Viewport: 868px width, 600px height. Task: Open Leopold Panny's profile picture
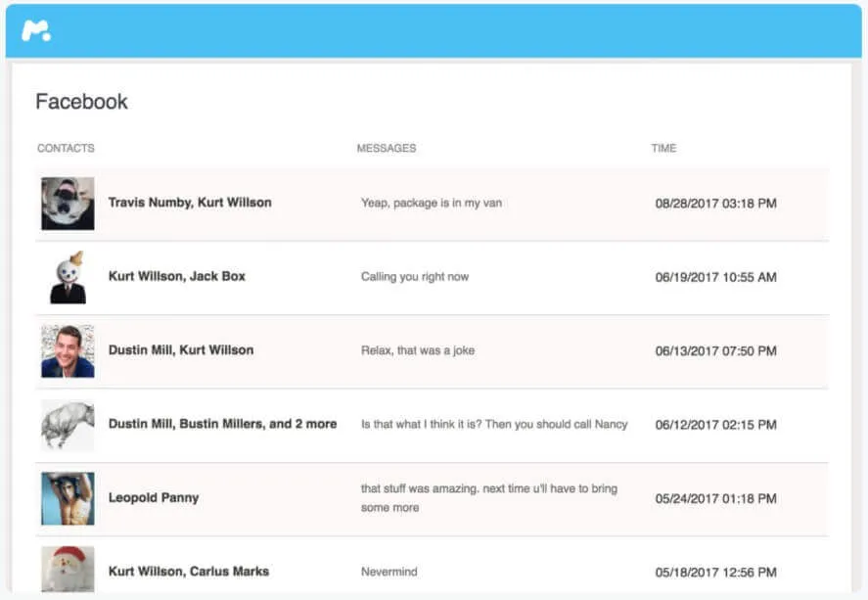coord(68,498)
